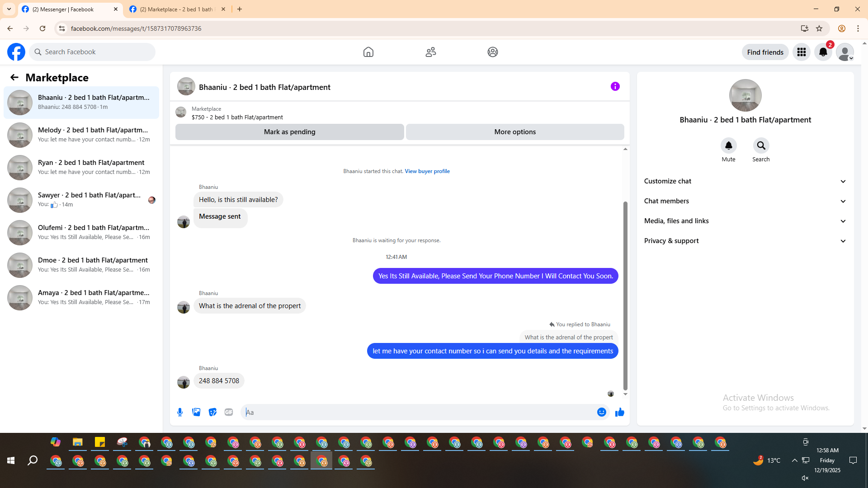Click Mark as pending button
This screenshot has height=488, width=868.
point(289,132)
